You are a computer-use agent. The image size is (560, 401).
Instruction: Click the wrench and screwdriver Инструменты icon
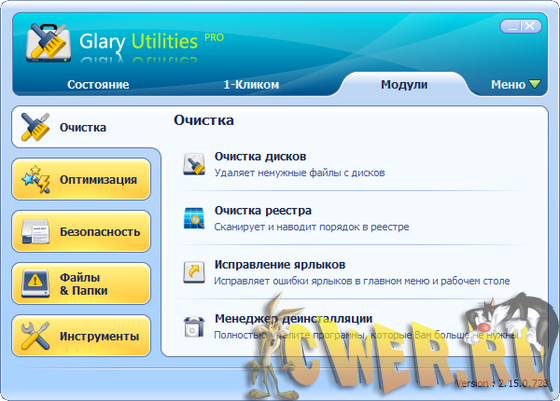35,336
